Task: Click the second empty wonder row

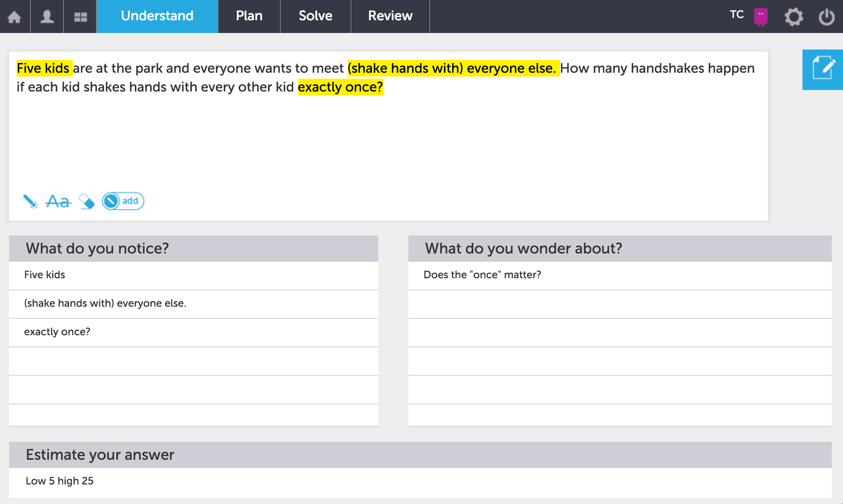Action: coord(620,332)
